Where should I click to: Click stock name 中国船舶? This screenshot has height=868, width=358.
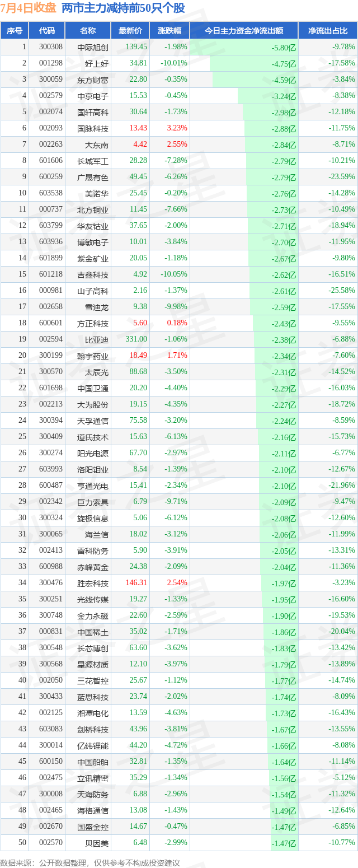pos(93,762)
